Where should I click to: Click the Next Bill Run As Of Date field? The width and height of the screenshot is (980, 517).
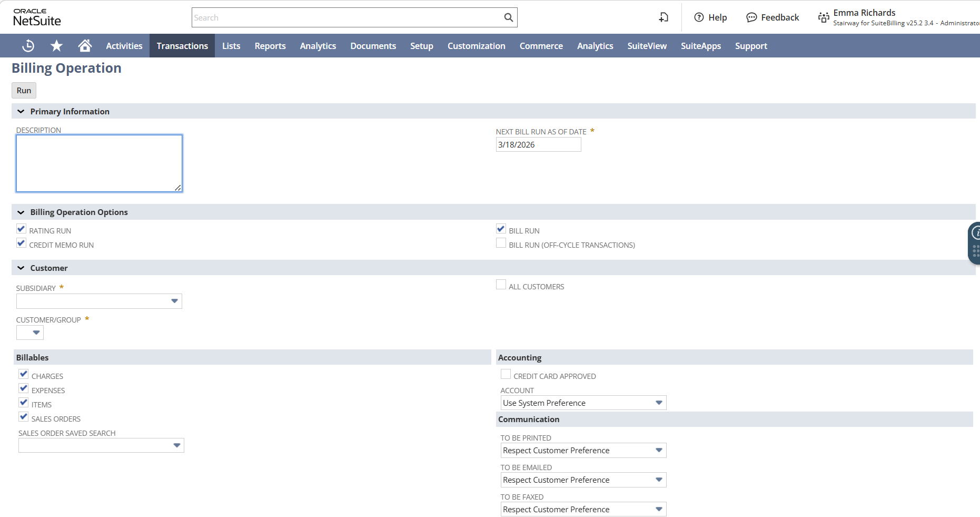538,144
